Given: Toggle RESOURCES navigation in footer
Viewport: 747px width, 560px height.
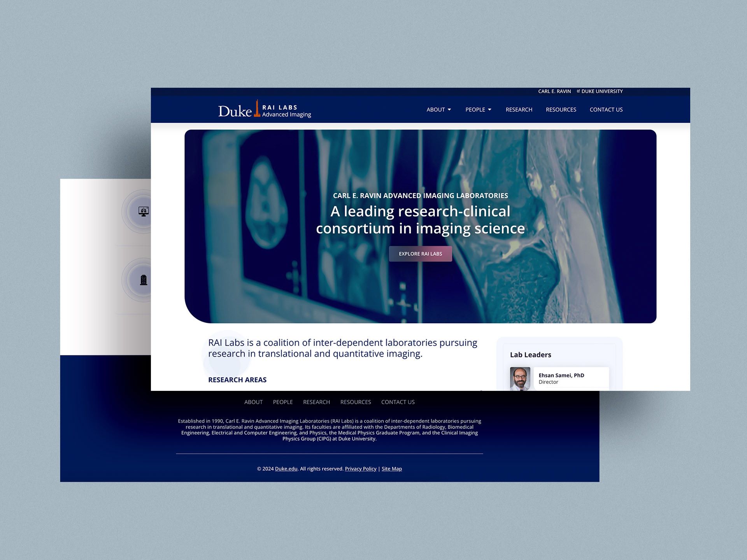Looking at the screenshot, I should point(355,402).
